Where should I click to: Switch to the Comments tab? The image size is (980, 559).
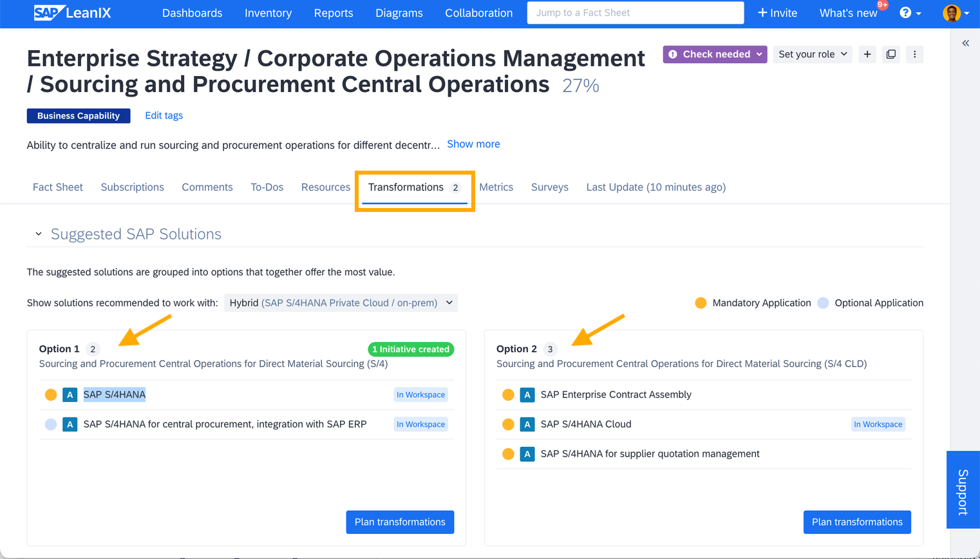(207, 187)
